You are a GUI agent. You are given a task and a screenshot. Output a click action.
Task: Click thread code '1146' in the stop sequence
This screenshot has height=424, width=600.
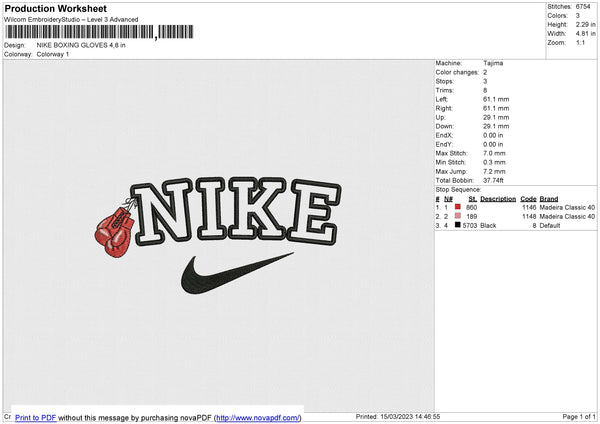pos(529,207)
